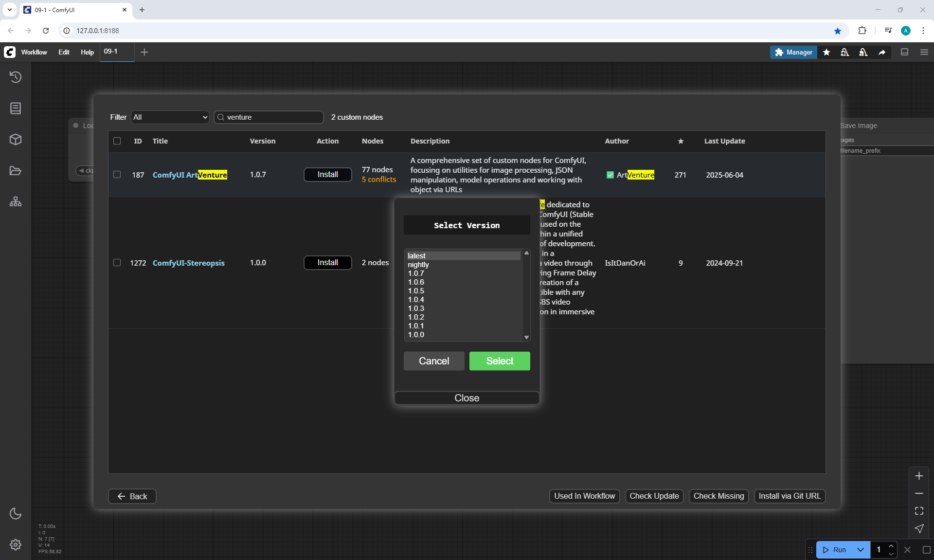
Task: Choose version 1.0.5 in list
Action: click(x=416, y=291)
